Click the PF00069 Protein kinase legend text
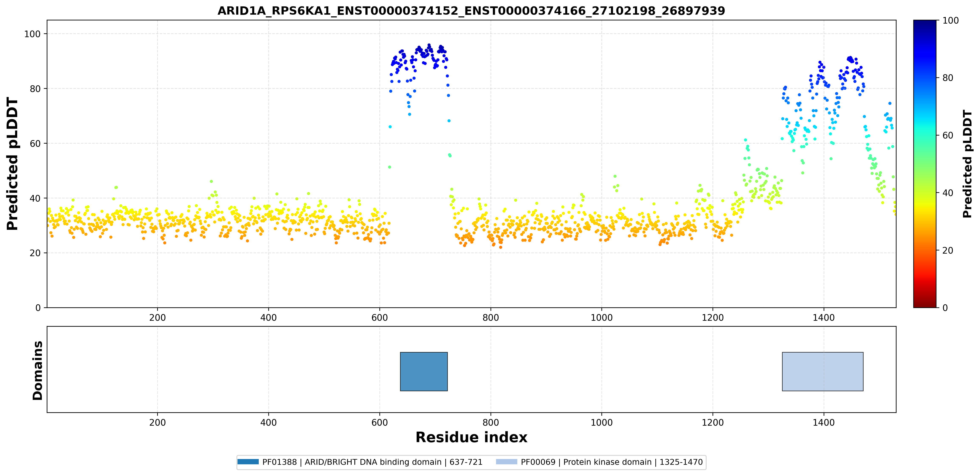The height and width of the screenshot is (476, 980). [612, 462]
